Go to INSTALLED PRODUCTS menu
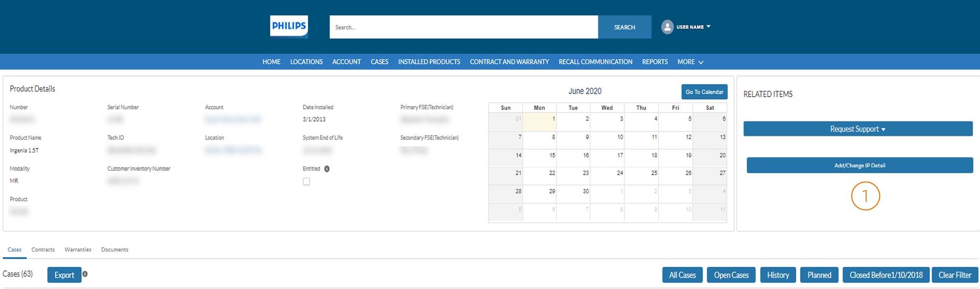 pyautogui.click(x=429, y=62)
